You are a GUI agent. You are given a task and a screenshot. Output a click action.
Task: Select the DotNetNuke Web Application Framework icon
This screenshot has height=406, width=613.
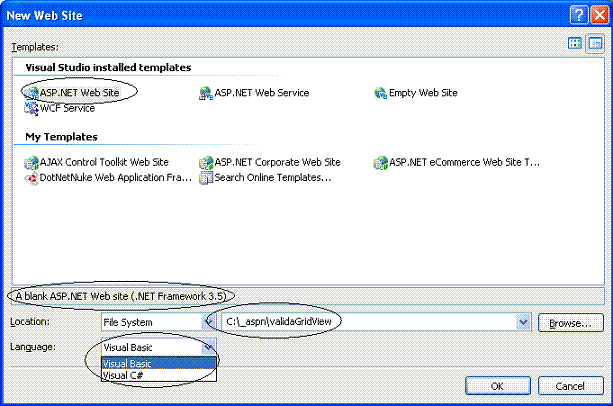31,178
